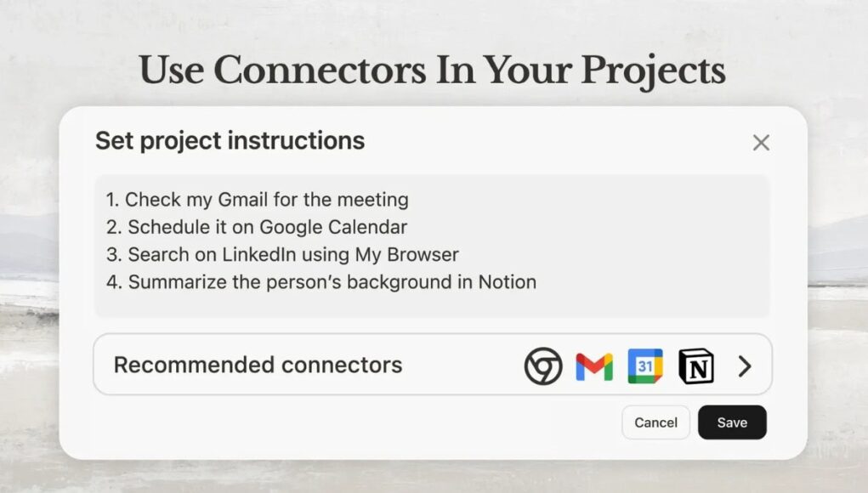Dismiss the dialog with the X
The height and width of the screenshot is (493, 868).
761,142
